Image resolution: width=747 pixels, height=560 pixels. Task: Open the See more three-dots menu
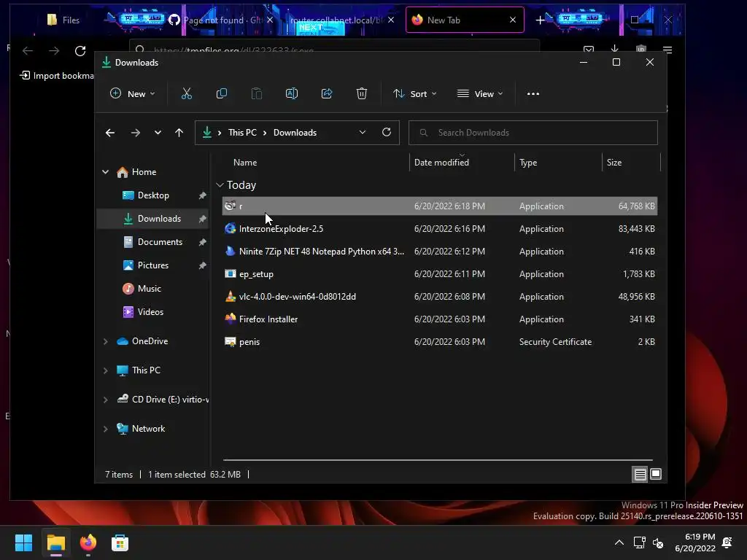533,94
